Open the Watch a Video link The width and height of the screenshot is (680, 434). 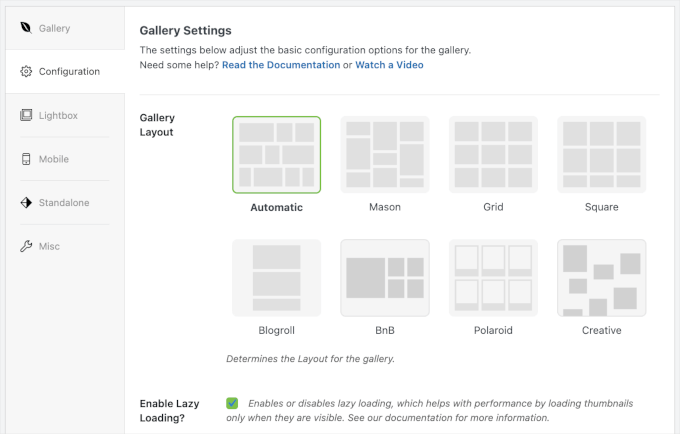click(389, 65)
